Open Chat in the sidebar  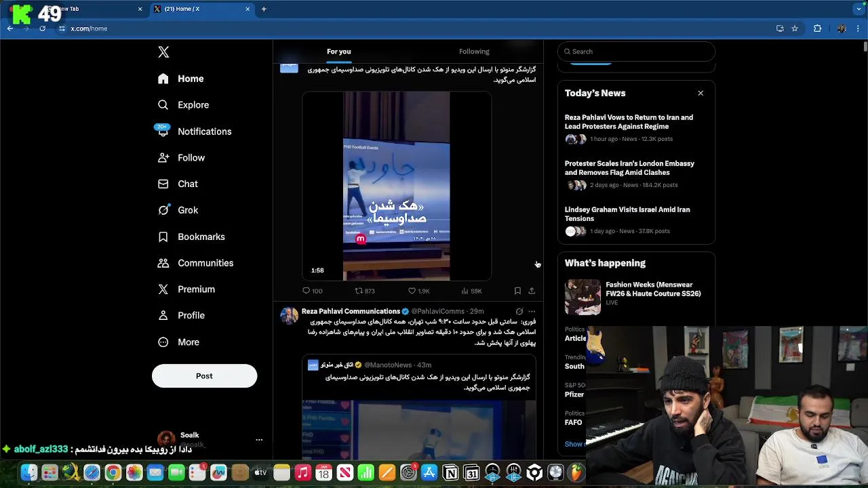[x=178, y=184]
